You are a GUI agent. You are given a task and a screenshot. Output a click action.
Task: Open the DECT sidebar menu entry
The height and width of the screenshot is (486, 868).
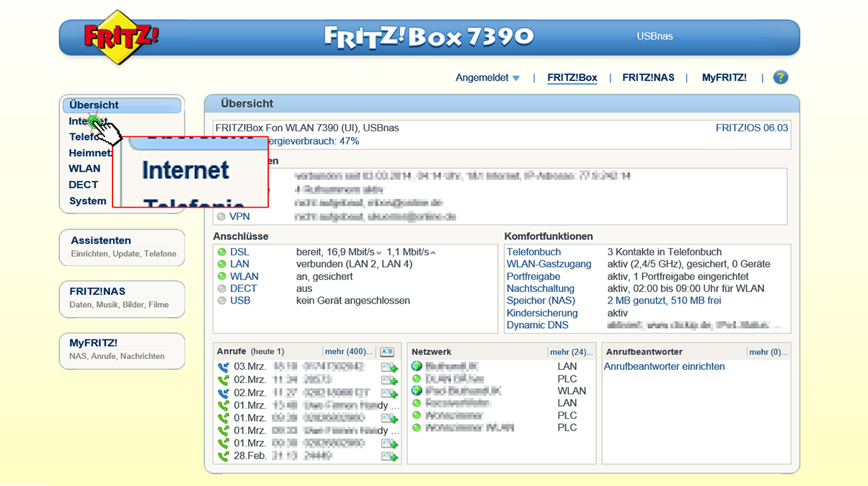84,185
